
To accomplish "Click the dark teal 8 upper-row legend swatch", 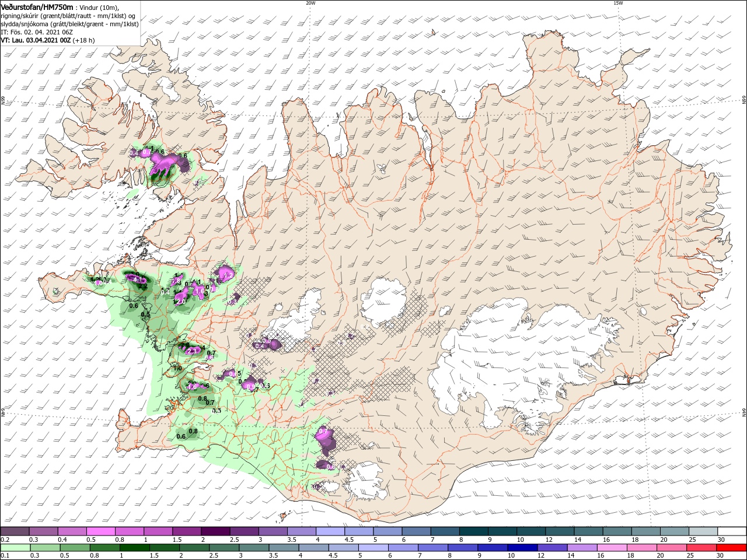I will tap(473, 531).
